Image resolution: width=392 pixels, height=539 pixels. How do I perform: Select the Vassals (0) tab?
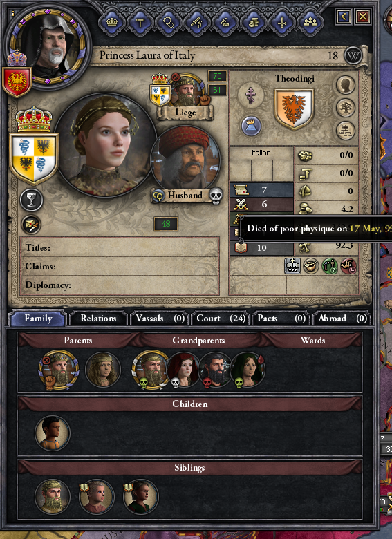pyautogui.click(x=160, y=319)
